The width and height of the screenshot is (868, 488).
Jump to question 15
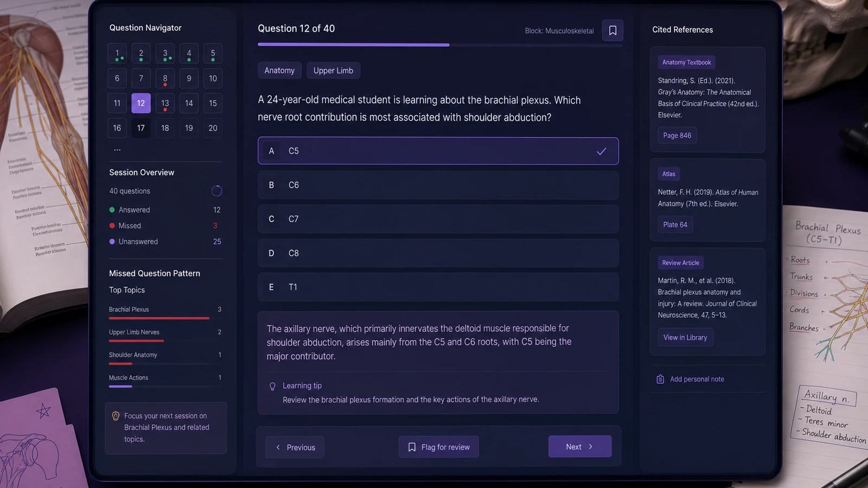pyautogui.click(x=213, y=103)
